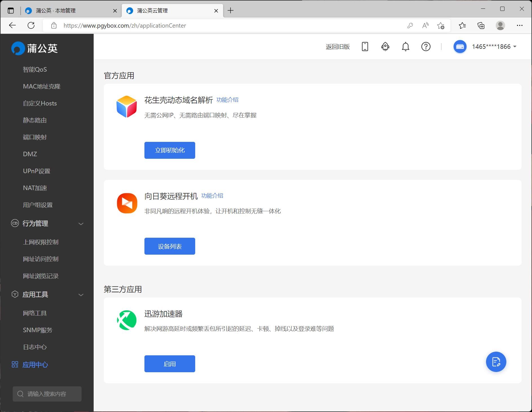
Task: Open the floating feedback pencil icon
Action: point(496,362)
